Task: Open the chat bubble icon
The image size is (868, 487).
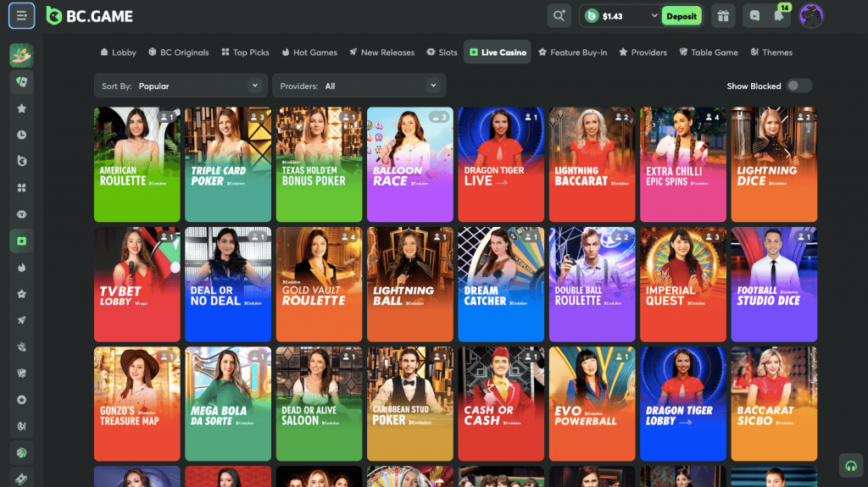Action: point(754,16)
